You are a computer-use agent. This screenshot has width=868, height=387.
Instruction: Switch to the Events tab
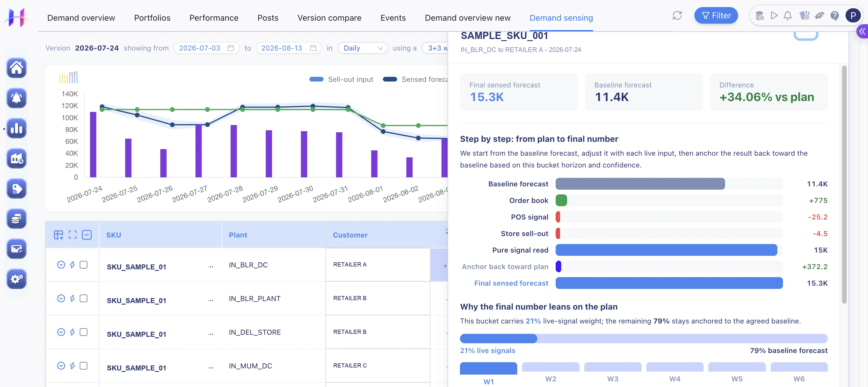pyautogui.click(x=393, y=17)
